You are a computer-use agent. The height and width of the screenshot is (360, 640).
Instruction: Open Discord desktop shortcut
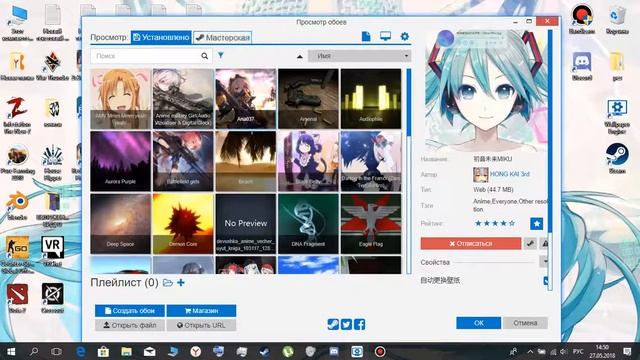coord(582,66)
